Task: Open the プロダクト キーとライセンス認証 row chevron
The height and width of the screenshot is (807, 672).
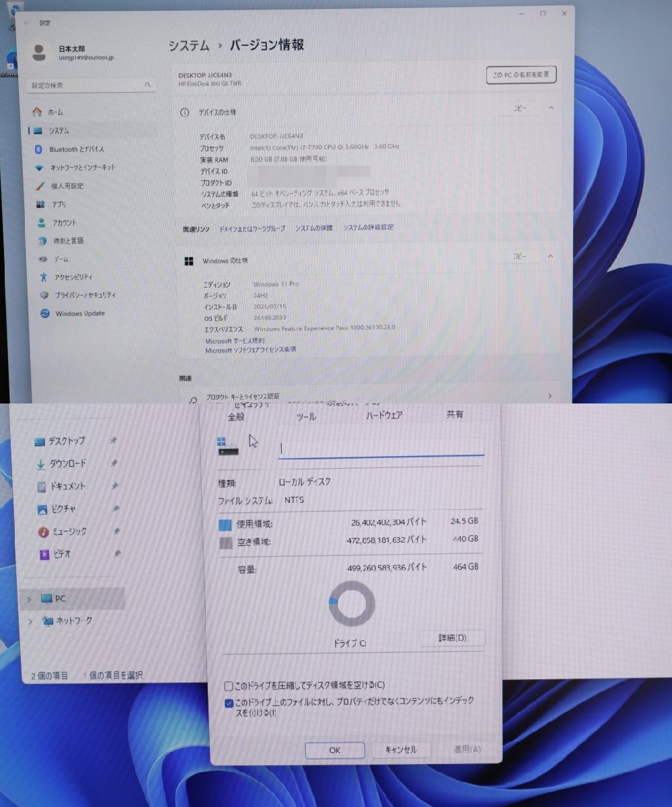Action: pos(550,396)
